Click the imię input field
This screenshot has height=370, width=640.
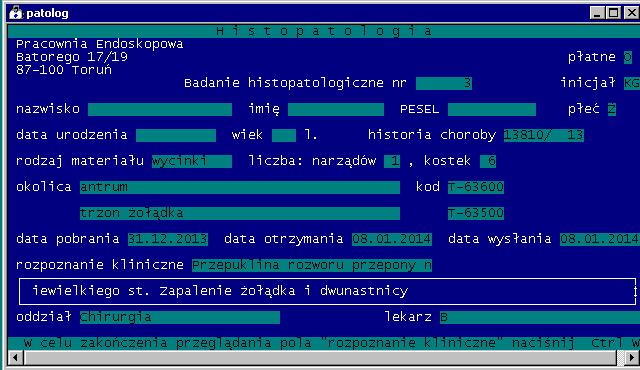coord(336,109)
